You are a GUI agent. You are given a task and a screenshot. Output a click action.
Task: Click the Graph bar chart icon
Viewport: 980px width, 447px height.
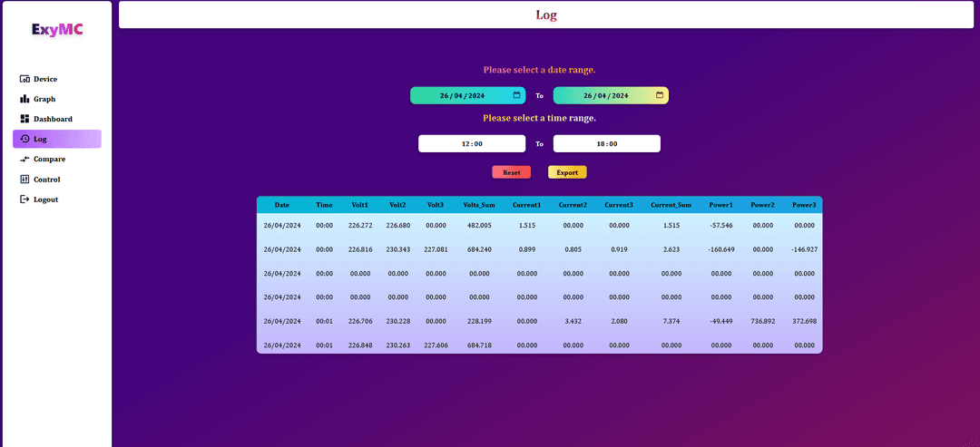click(24, 99)
